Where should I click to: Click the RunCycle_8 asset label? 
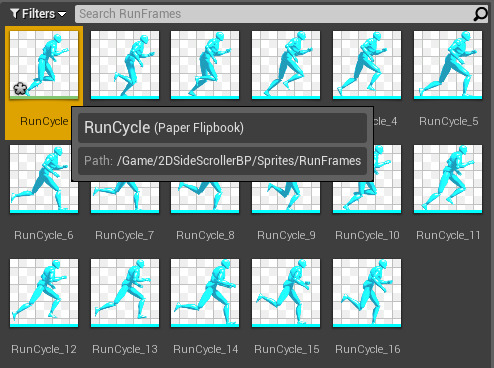[205, 235]
